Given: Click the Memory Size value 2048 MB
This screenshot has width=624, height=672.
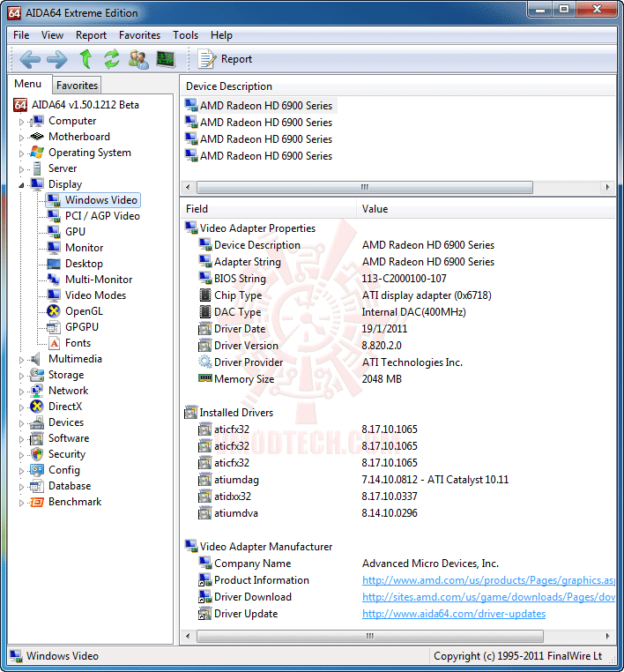Looking at the screenshot, I should 382,379.
